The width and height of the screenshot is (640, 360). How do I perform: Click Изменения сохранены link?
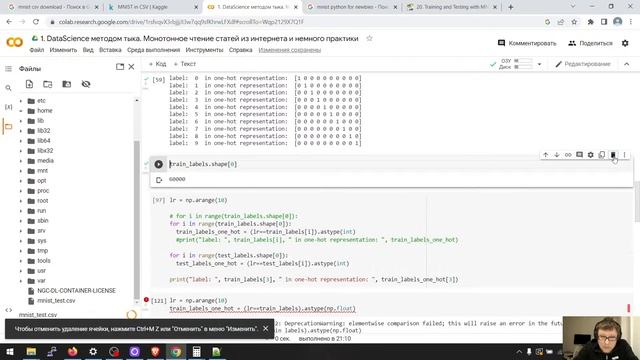tap(290, 50)
